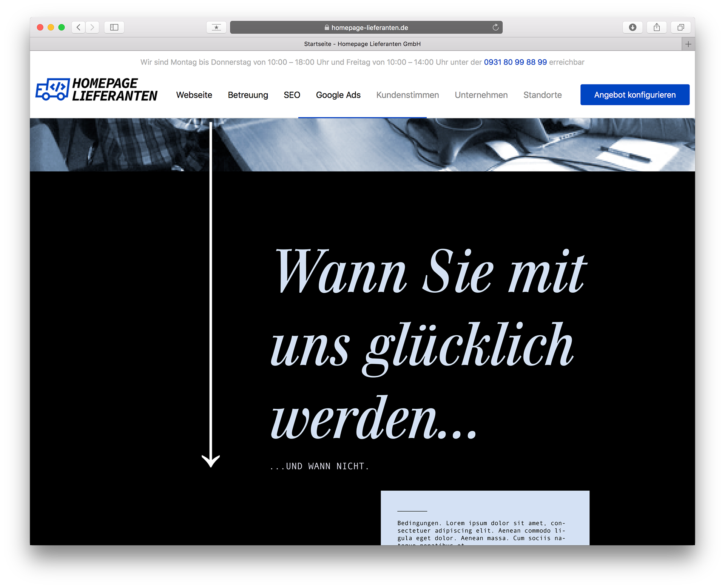Open the Betreuung menu item
The width and height of the screenshot is (725, 588).
248,95
